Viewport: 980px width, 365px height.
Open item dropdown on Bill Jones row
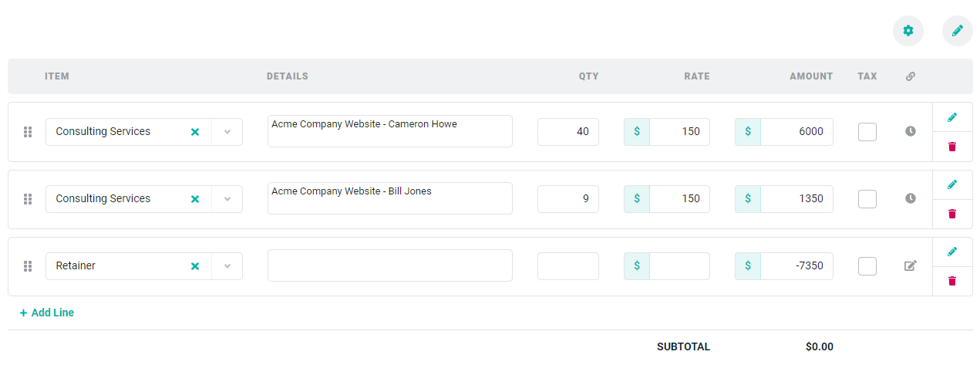click(x=227, y=199)
